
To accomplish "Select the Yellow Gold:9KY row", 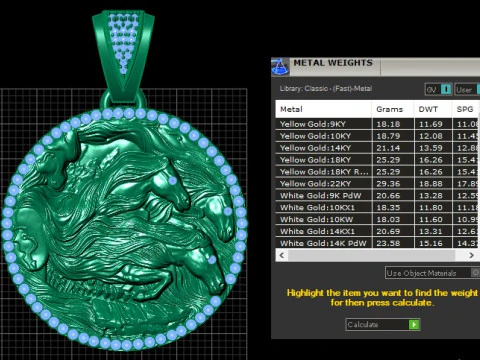I will coord(377,124).
